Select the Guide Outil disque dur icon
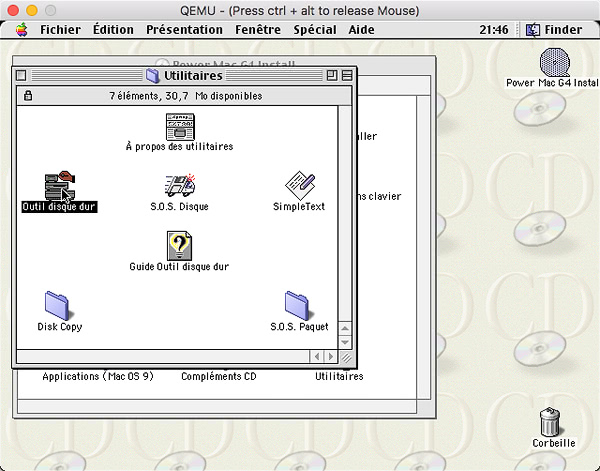This screenshot has width=600, height=471. click(179, 246)
